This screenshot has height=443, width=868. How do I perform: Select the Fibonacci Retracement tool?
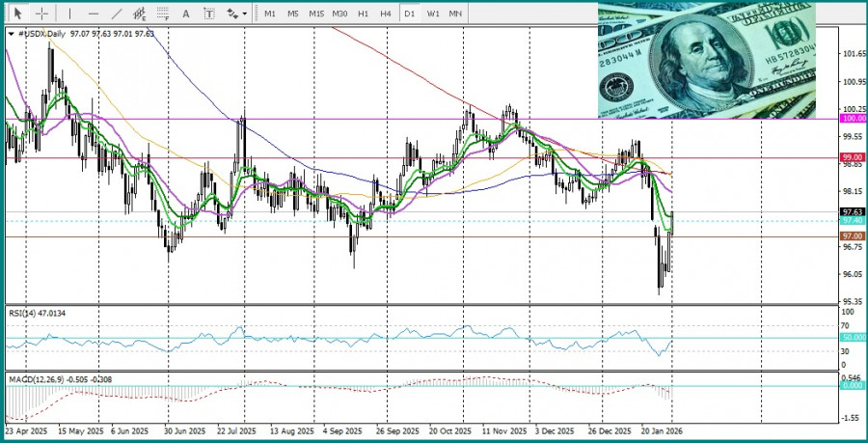click(x=163, y=14)
